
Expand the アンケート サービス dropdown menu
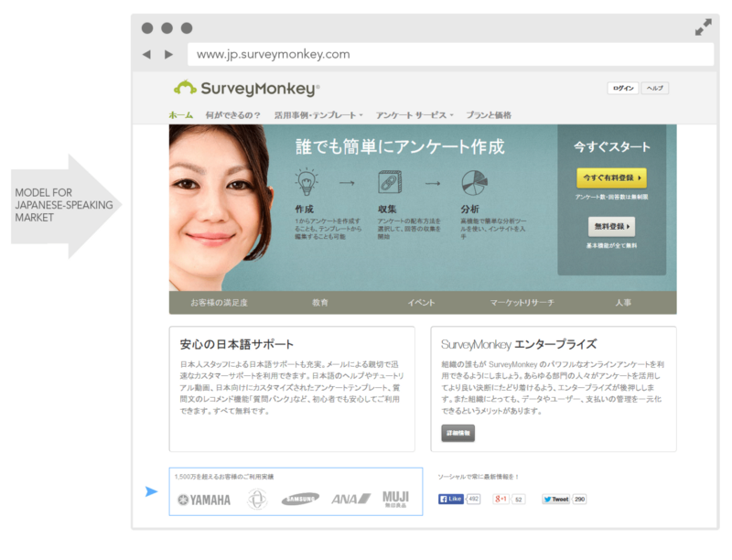point(414,114)
